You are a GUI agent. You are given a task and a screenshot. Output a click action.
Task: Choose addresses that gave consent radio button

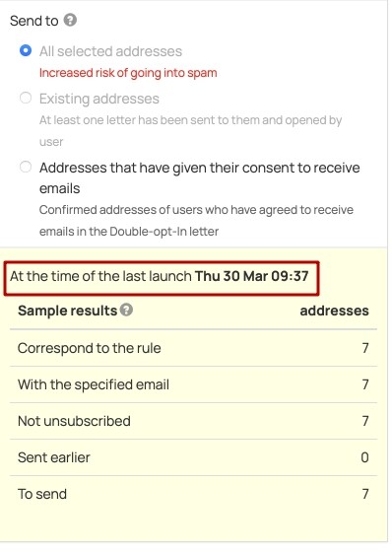26,167
